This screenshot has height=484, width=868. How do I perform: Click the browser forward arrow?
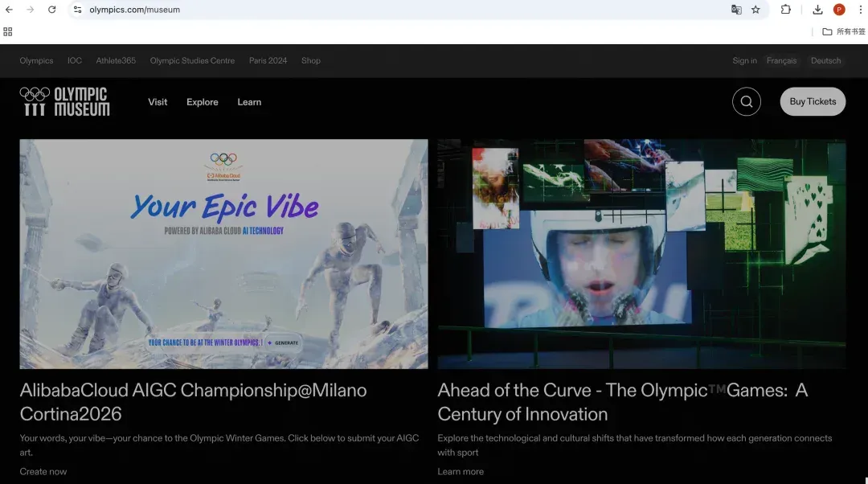point(31,10)
